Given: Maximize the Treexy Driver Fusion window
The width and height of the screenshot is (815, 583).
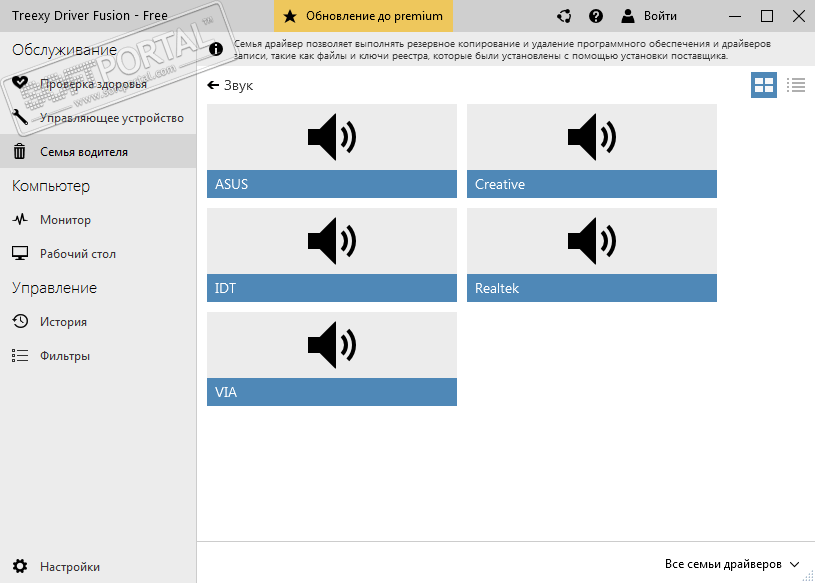Looking at the screenshot, I should 767,16.
